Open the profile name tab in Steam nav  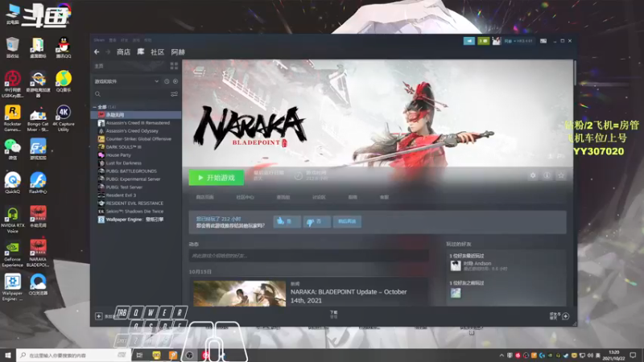pyautogui.click(x=178, y=52)
